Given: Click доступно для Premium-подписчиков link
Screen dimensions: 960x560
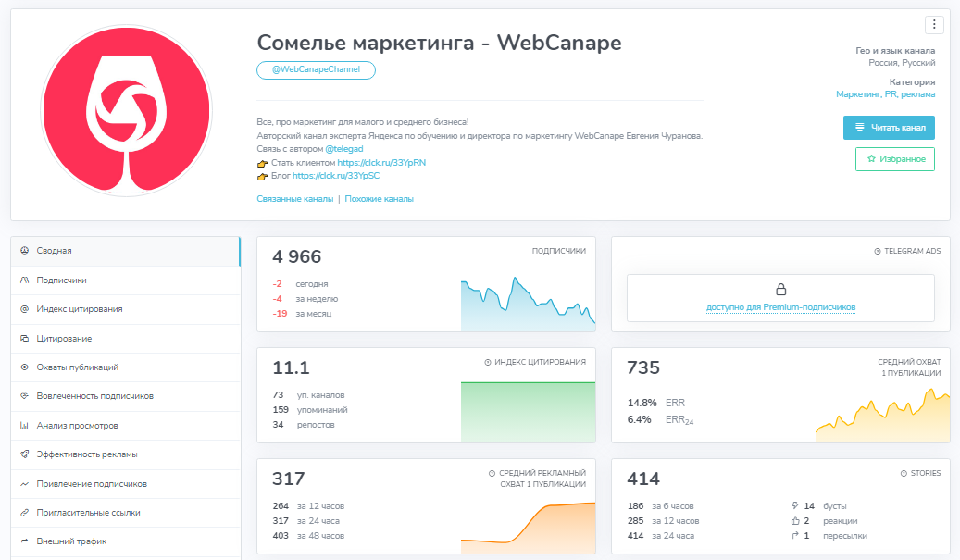Looking at the screenshot, I should point(780,307).
